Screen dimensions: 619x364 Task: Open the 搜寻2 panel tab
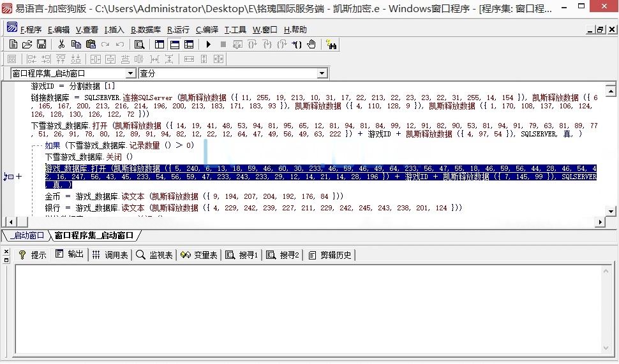tap(283, 255)
